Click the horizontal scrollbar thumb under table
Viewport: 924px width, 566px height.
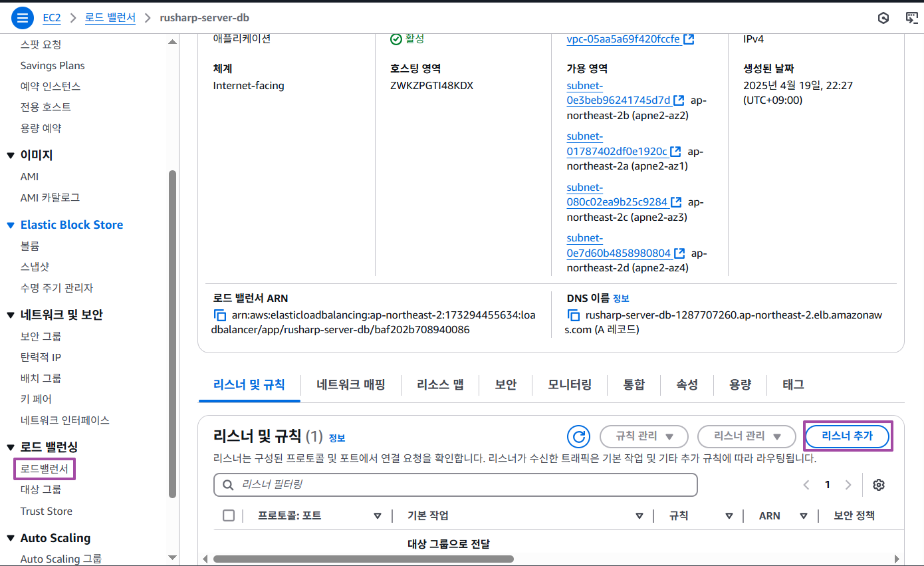click(363, 559)
